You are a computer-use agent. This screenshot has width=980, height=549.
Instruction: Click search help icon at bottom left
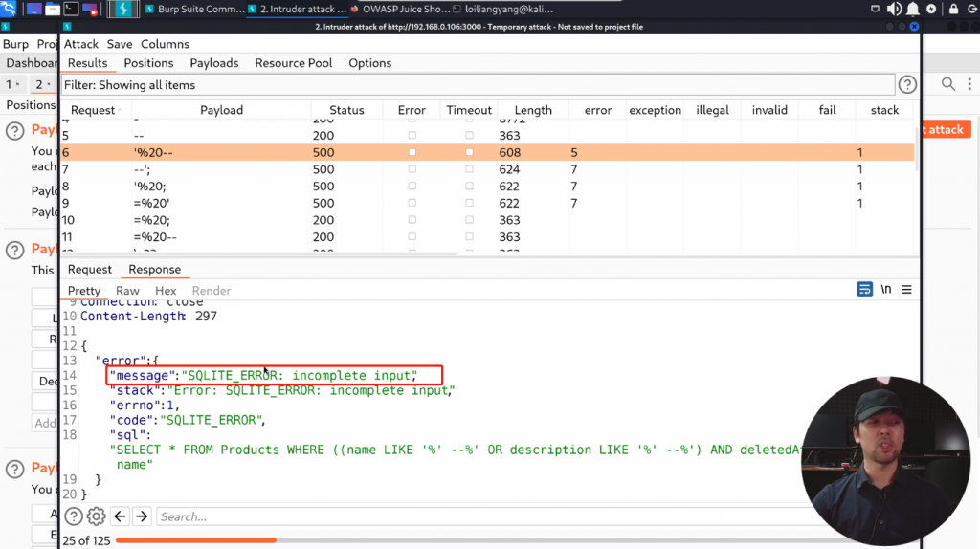point(74,516)
